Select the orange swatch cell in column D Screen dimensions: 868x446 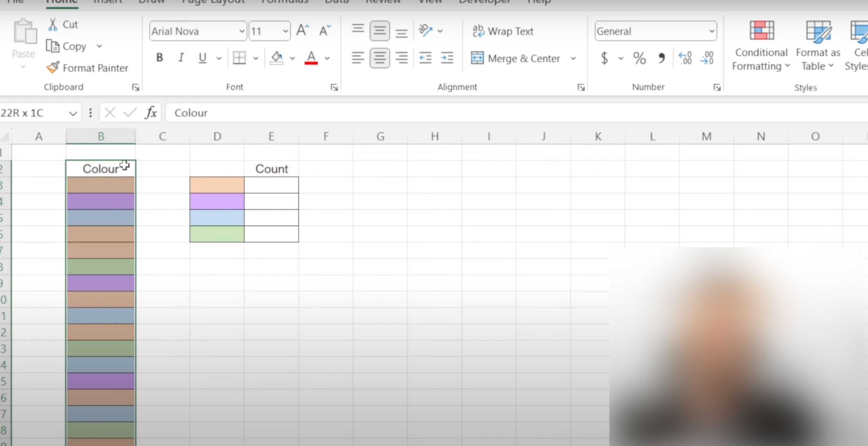217,185
